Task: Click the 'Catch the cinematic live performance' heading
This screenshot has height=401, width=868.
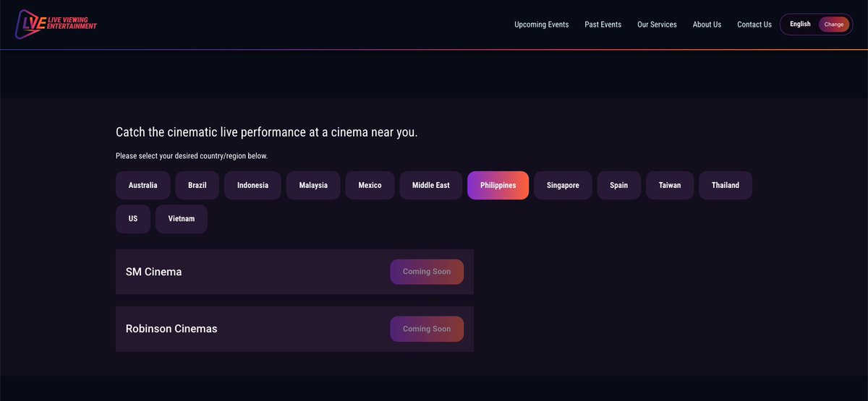Action: (267, 132)
